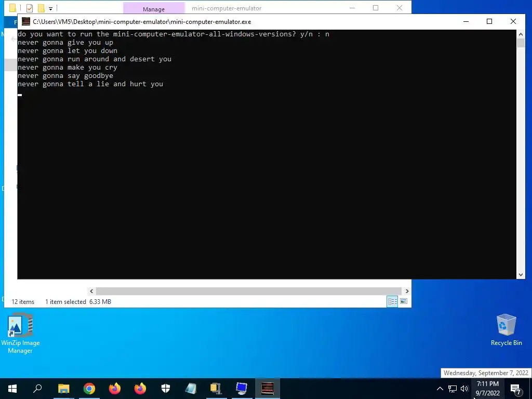Click Explorer horizontal scrollbar right arrow
Screen dimensions: 532x399
pos(407,291)
